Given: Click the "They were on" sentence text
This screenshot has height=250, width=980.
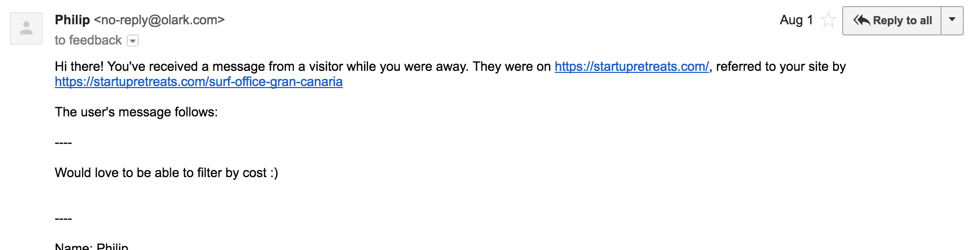Looking at the screenshot, I should click(512, 66).
